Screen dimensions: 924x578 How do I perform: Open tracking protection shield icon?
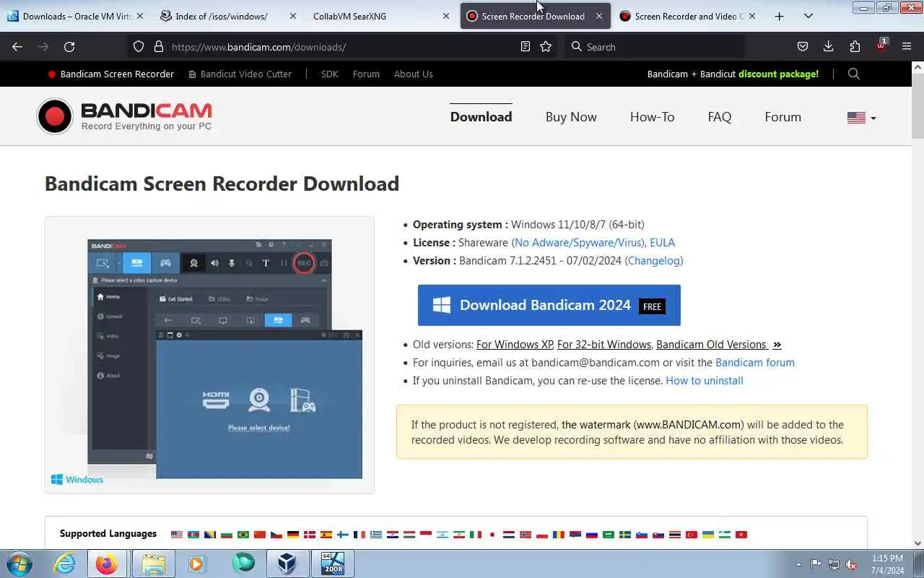[x=139, y=46]
